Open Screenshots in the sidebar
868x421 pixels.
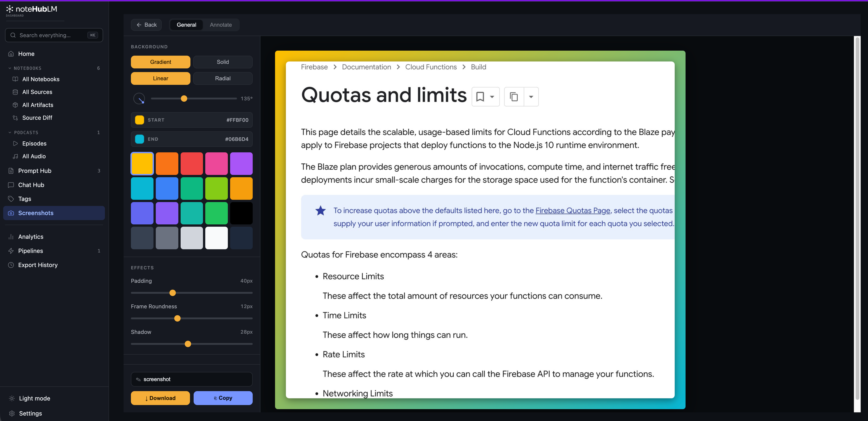coord(54,213)
